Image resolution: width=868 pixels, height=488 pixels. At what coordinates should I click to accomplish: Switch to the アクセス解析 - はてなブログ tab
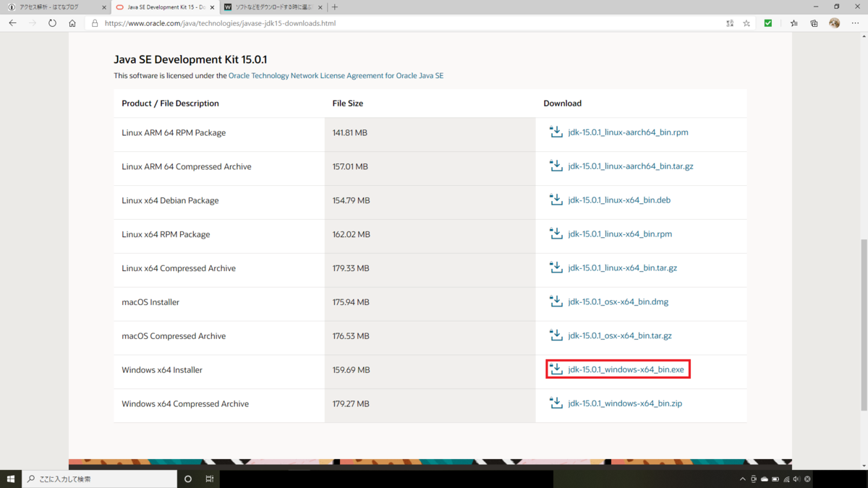[x=56, y=7]
